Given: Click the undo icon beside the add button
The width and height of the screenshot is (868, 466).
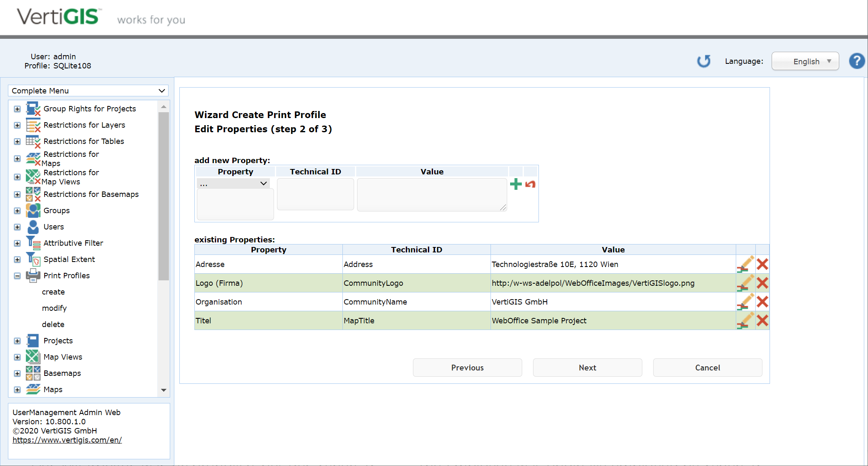Looking at the screenshot, I should pos(530,184).
